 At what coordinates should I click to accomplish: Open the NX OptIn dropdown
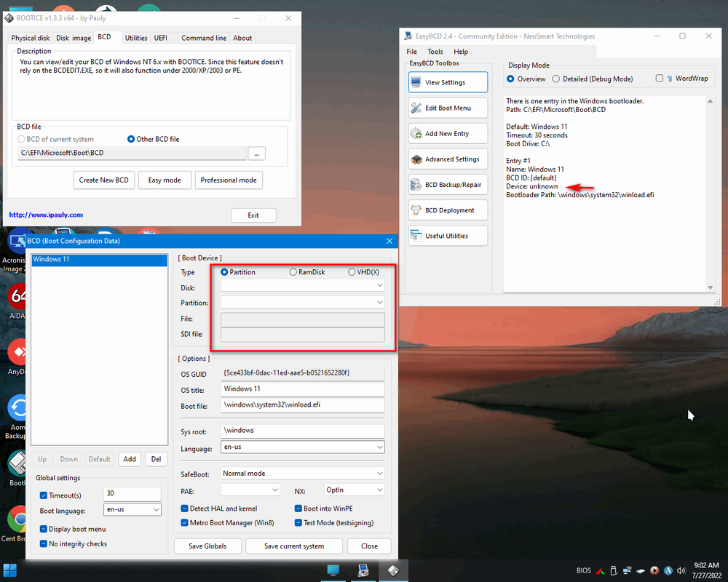[355, 490]
